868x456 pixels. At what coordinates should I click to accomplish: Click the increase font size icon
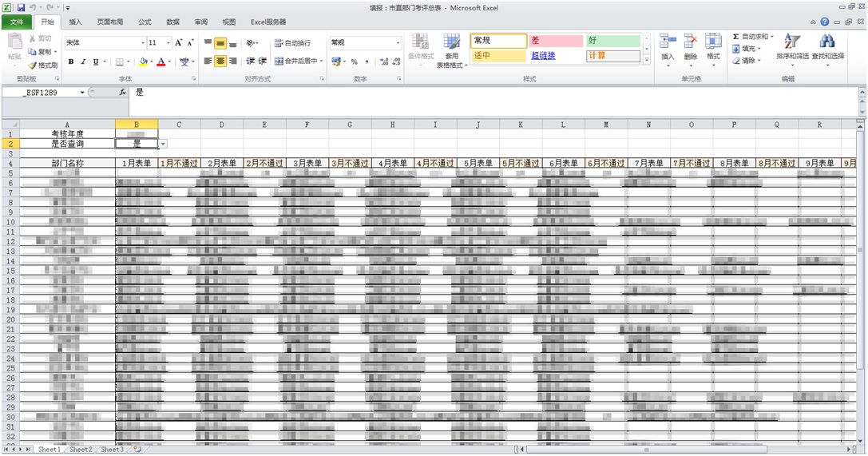[x=179, y=43]
